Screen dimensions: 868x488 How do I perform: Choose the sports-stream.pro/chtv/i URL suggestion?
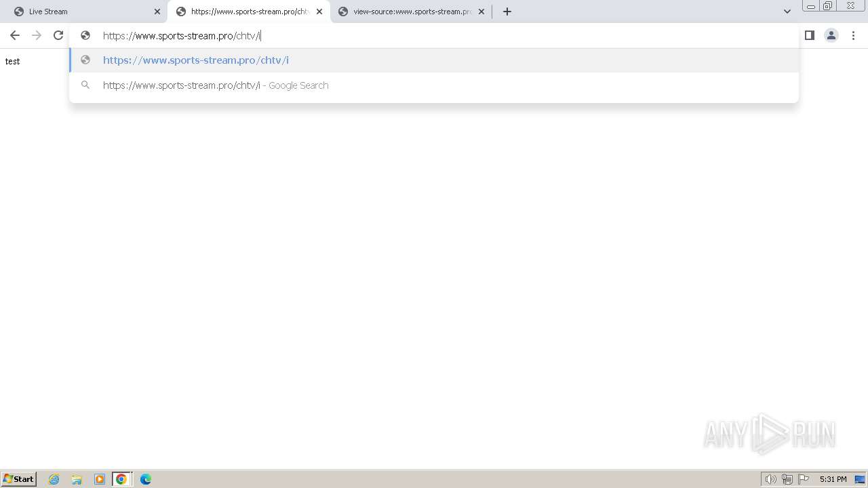click(x=434, y=60)
